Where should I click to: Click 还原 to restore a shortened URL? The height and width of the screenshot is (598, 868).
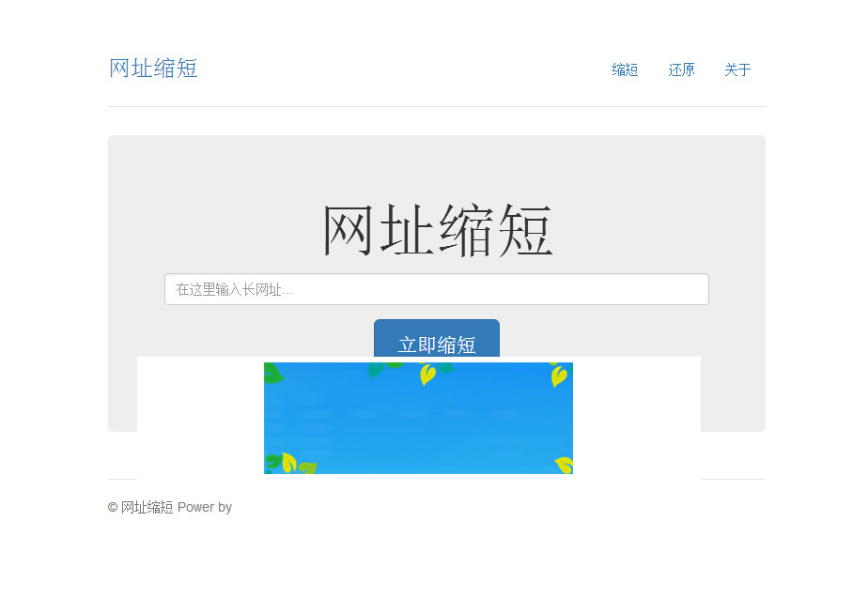(x=681, y=69)
